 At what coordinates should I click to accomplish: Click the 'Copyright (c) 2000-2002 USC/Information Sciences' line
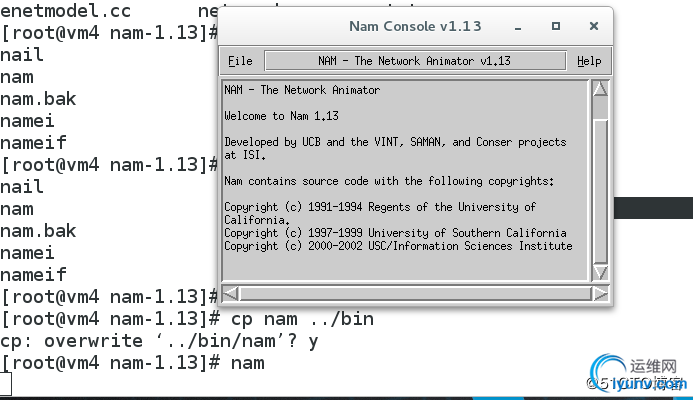point(398,246)
